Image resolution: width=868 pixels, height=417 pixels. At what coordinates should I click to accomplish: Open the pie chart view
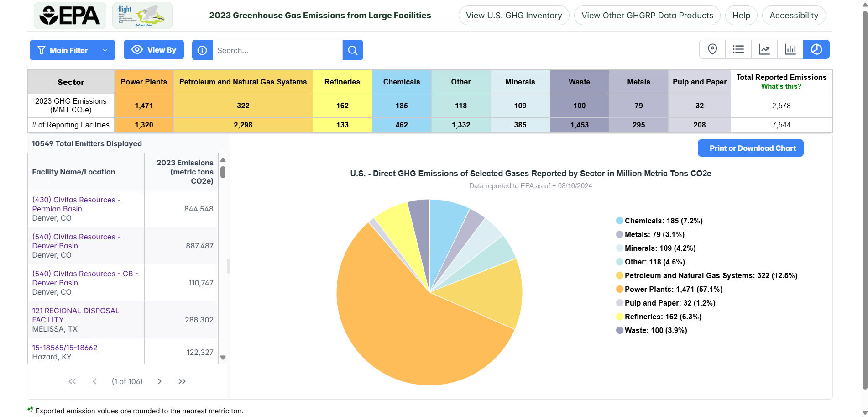click(816, 49)
